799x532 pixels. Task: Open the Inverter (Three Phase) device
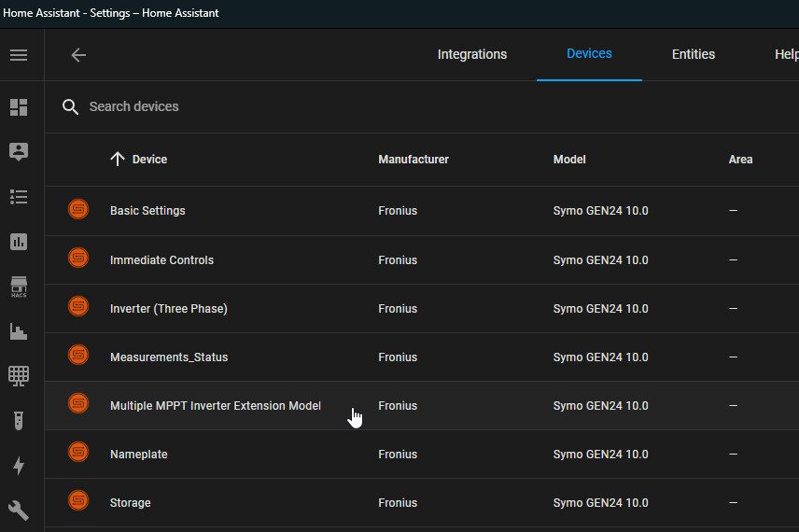(168, 308)
